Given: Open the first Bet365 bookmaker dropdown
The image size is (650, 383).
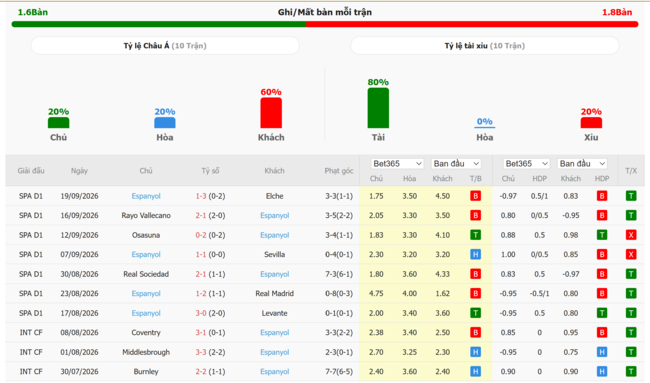Looking at the screenshot, I should click(397, 164).
